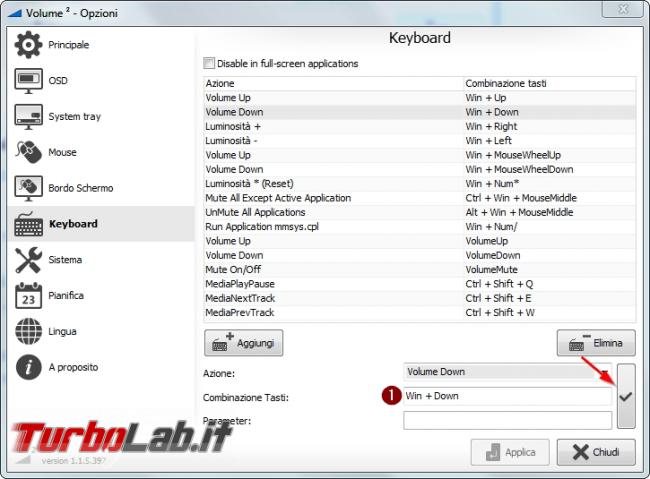Viewport: 650px width, 479px height.
Task: Confirm hotkey with checkmark button
Action: point(626,396)
